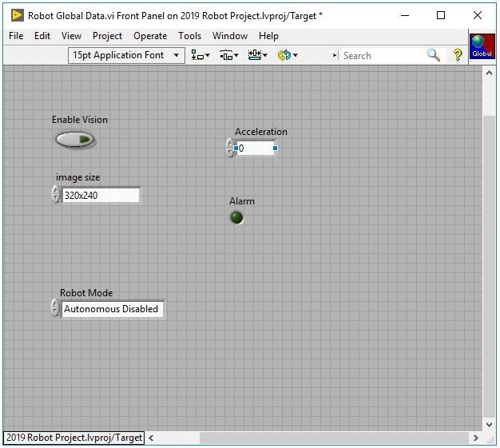Open the Tools menu
This screenshot has height=448, width=500.
coord(189,36)
